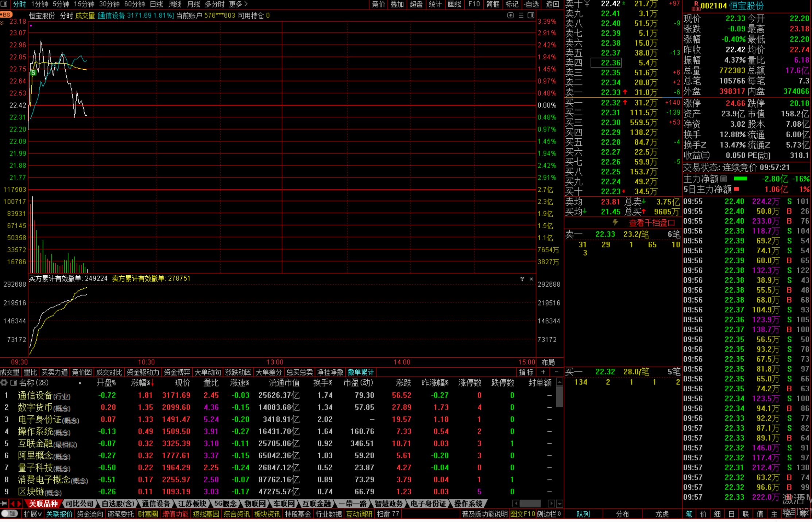Close the 撤单累计 indicator panel
The image size is (812, 522).
pos(531,279)
